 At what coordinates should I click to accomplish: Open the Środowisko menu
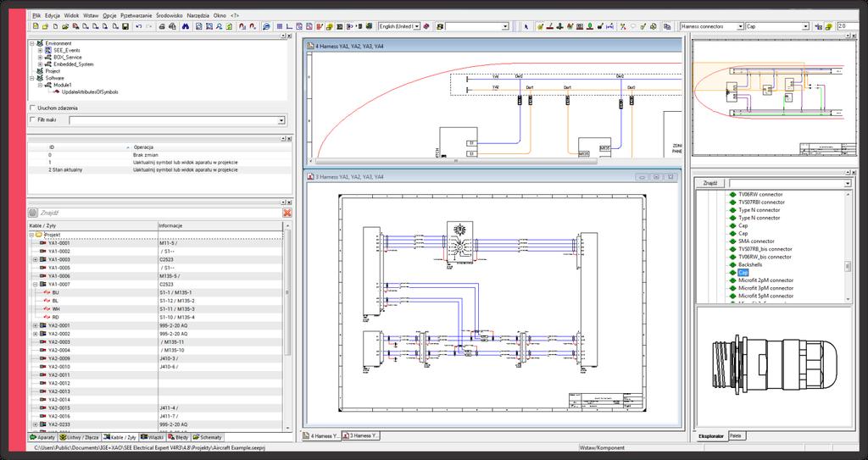point(170,15)
